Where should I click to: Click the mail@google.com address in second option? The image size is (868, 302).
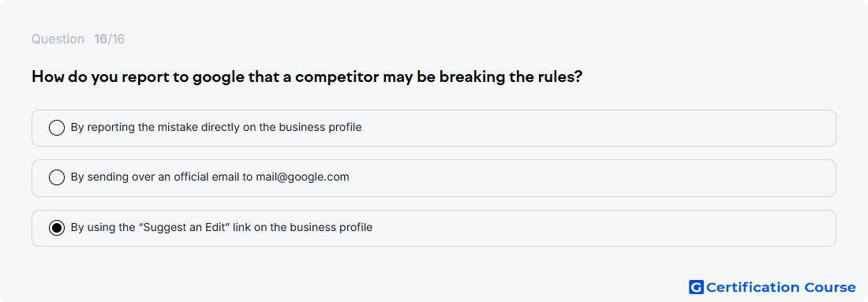pos(302,177)
